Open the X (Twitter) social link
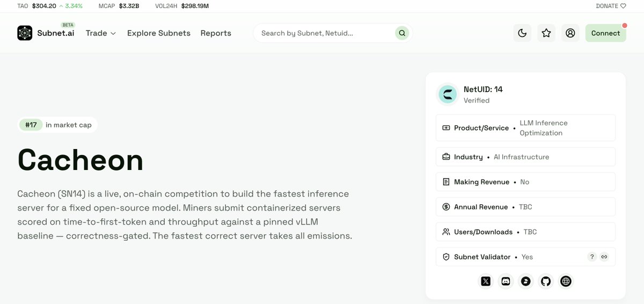The width and height of the screenshot is (644, 304). tap(486, 281)
